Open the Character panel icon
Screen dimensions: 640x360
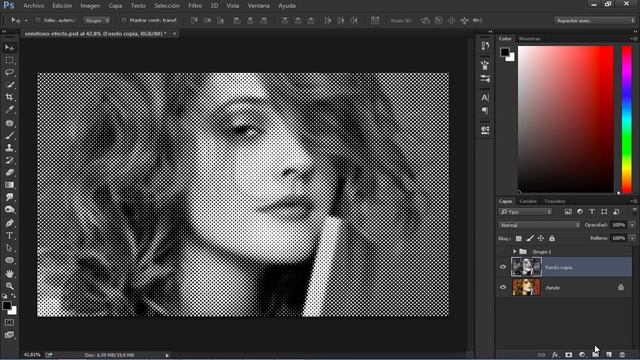(x=485, y=98)
